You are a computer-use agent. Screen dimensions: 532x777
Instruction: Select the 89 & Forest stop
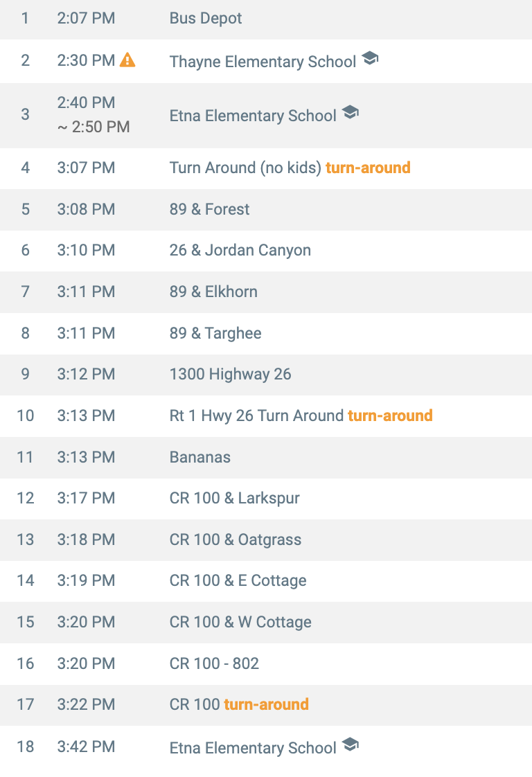point(209,209)
